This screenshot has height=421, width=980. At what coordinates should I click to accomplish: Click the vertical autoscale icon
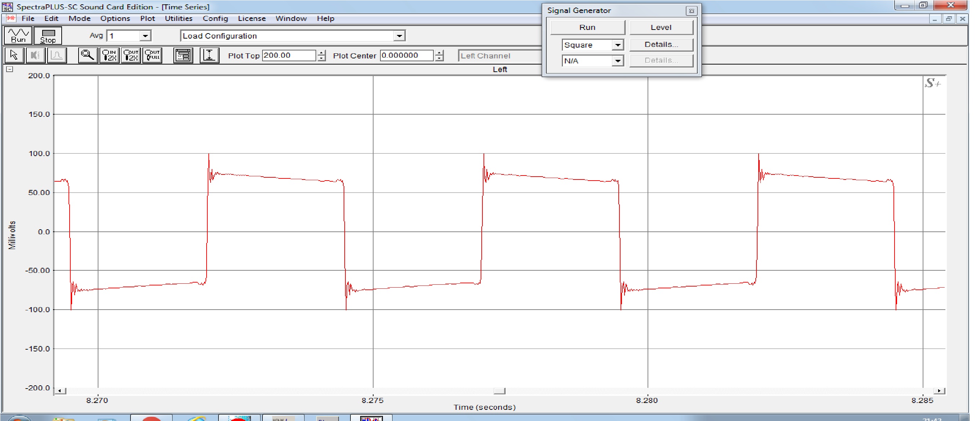209,56
